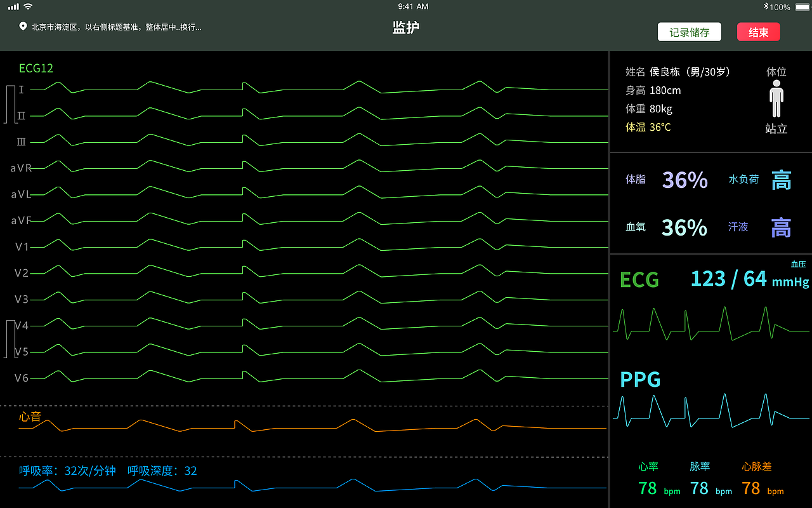Click the PPG heading

[x=640, y=380]
